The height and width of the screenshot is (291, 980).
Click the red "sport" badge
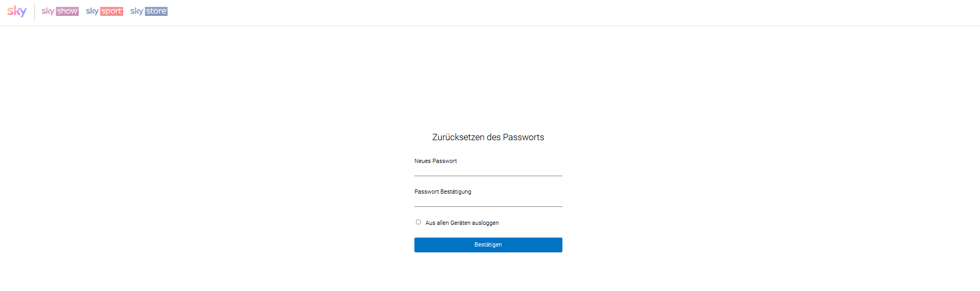coord(112,11)
